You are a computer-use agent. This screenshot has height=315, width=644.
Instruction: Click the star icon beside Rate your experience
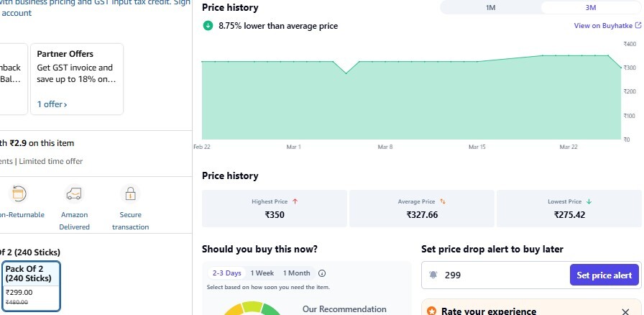(x=431, y=311)
